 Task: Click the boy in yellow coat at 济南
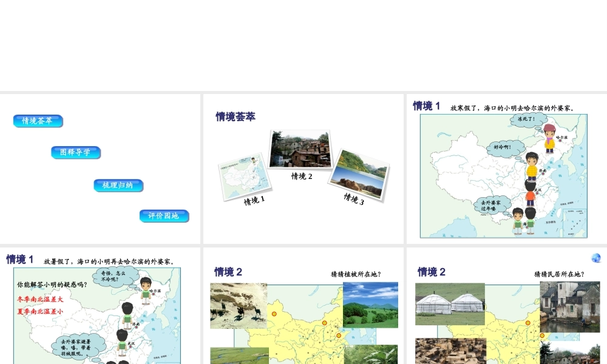coord(532,166)
